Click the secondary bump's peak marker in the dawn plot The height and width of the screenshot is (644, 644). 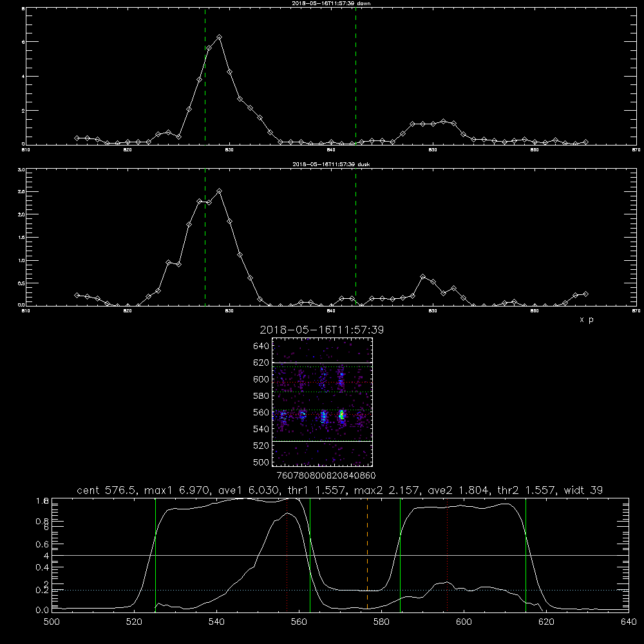pos(443,121)
